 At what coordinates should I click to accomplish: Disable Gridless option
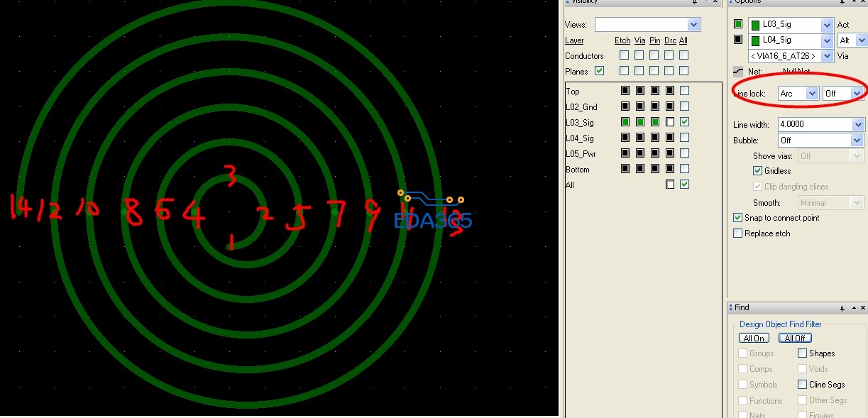(x=757, y=171)
